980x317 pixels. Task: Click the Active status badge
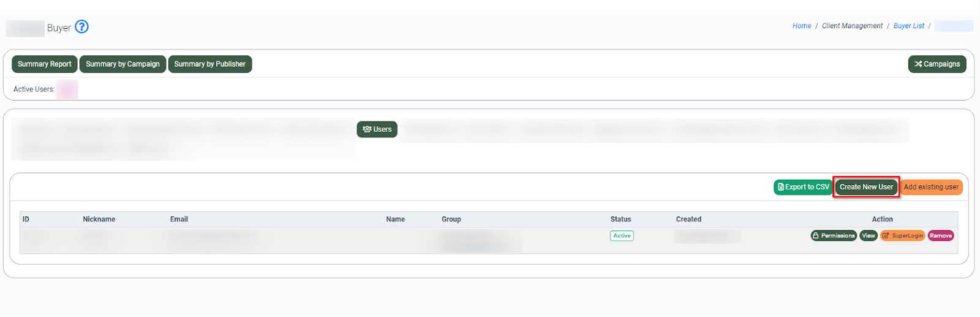pyautogui.click(x=622, y=236)
